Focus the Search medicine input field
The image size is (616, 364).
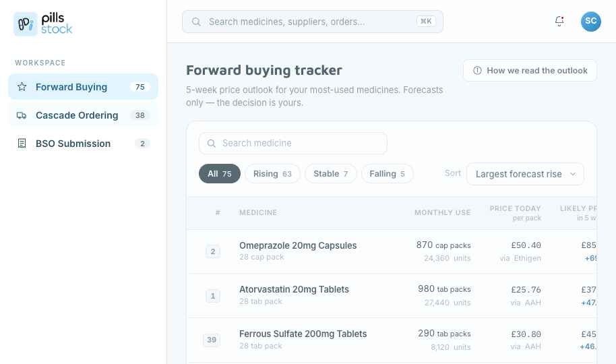click(x=292, y=143)
